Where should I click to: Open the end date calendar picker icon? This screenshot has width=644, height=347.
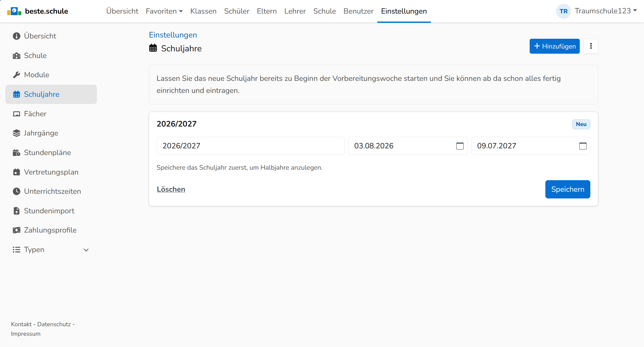(x=583, y=146)
